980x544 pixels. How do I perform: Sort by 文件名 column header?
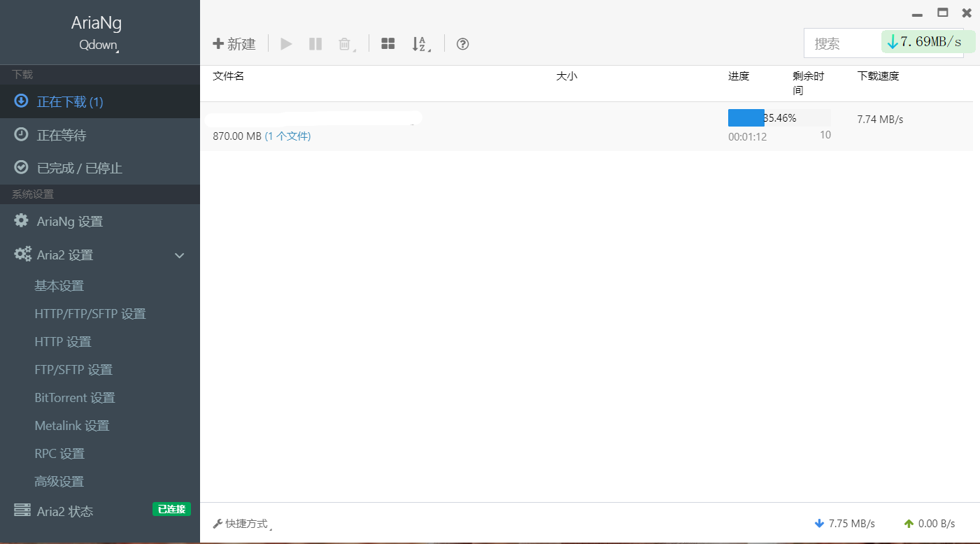click(229, 76)
